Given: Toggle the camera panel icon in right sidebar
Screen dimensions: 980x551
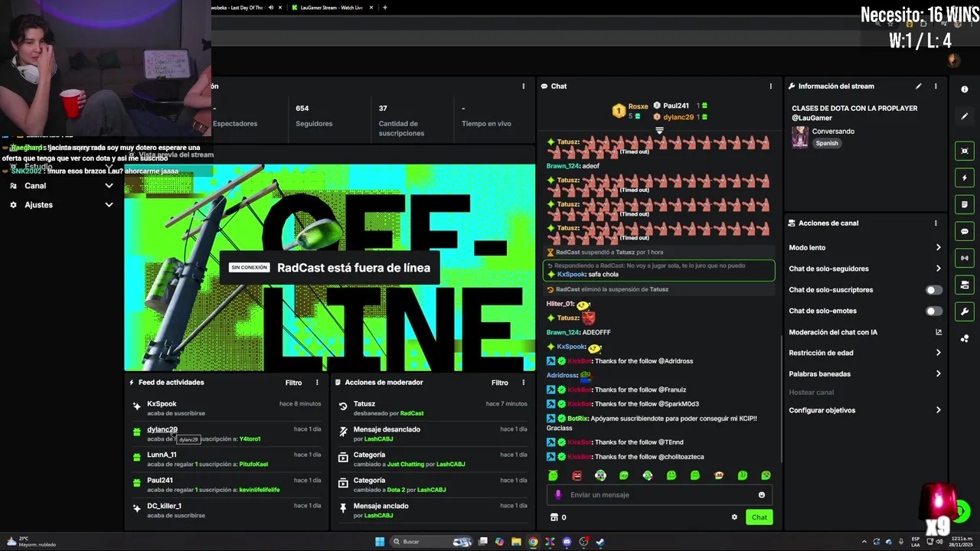Looking at the screenshot, I should [x=965, y=285].
